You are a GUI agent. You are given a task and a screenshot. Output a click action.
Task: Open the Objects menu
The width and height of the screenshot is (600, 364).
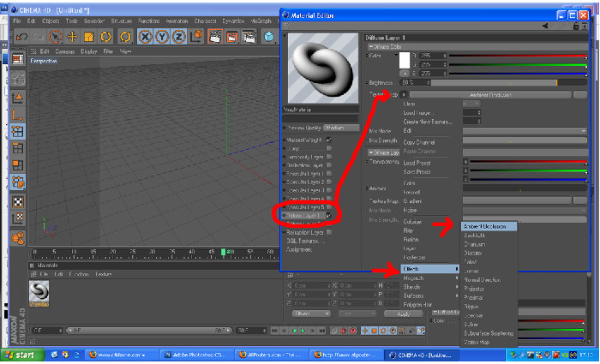51,21
